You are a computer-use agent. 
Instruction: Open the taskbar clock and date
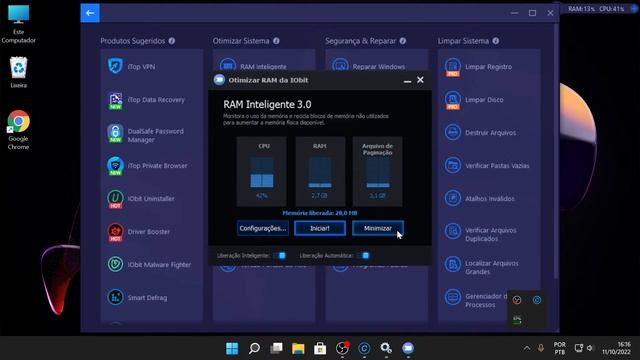[616, 348]
